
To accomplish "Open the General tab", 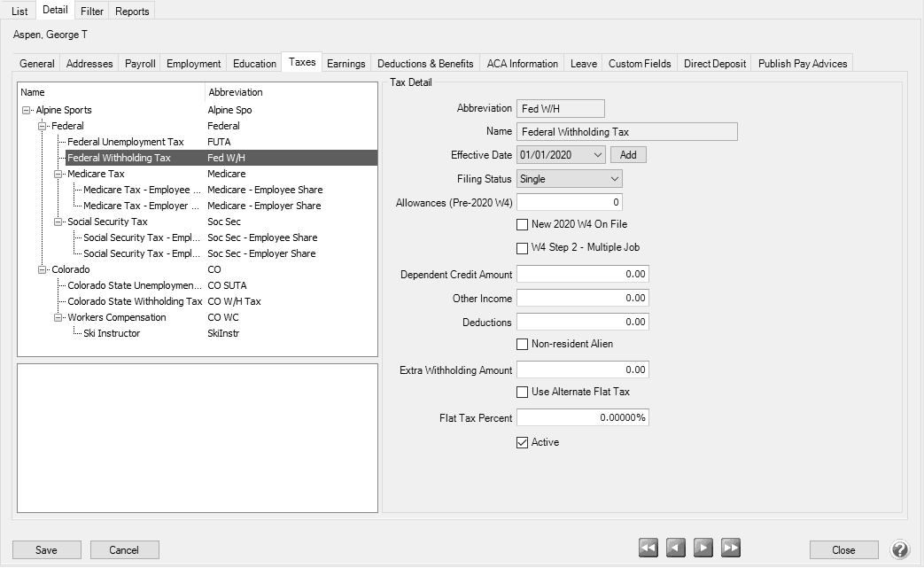I will click(x=36, y=64).
